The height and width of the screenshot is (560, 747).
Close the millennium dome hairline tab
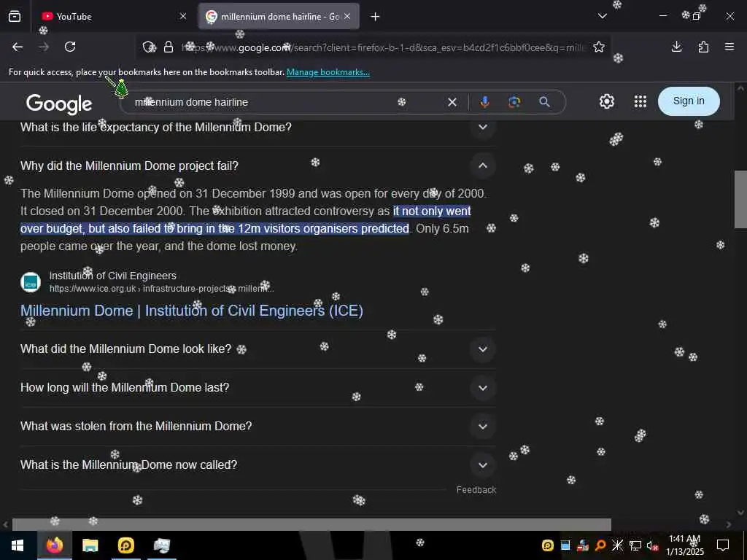(x=347, y=16)
